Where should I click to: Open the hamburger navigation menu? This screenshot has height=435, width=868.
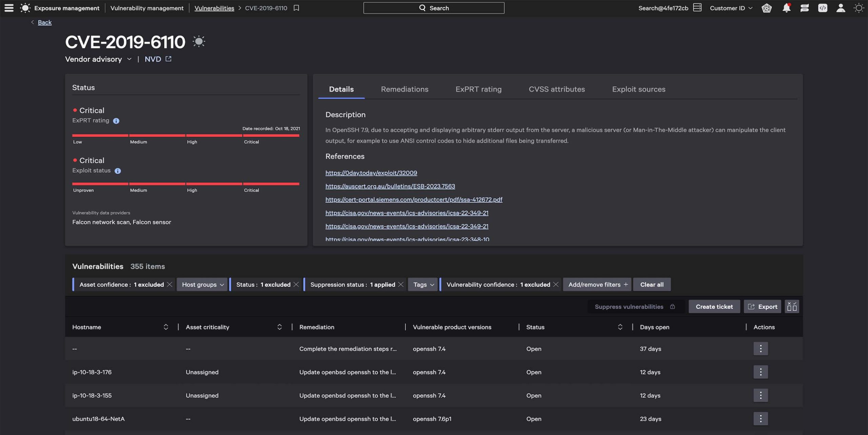pos(9,8)
